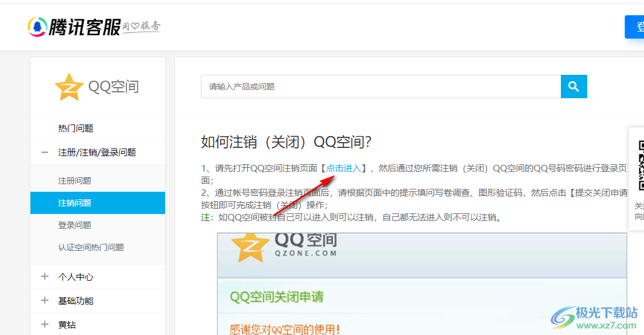
Task: Click the Tencent customer service logo
Action: (x=74, y=27)
